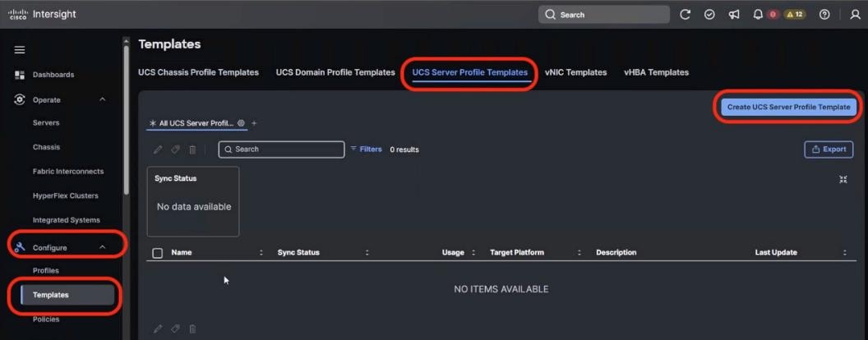Open the help question mark icon

click(x=824, y=15)
